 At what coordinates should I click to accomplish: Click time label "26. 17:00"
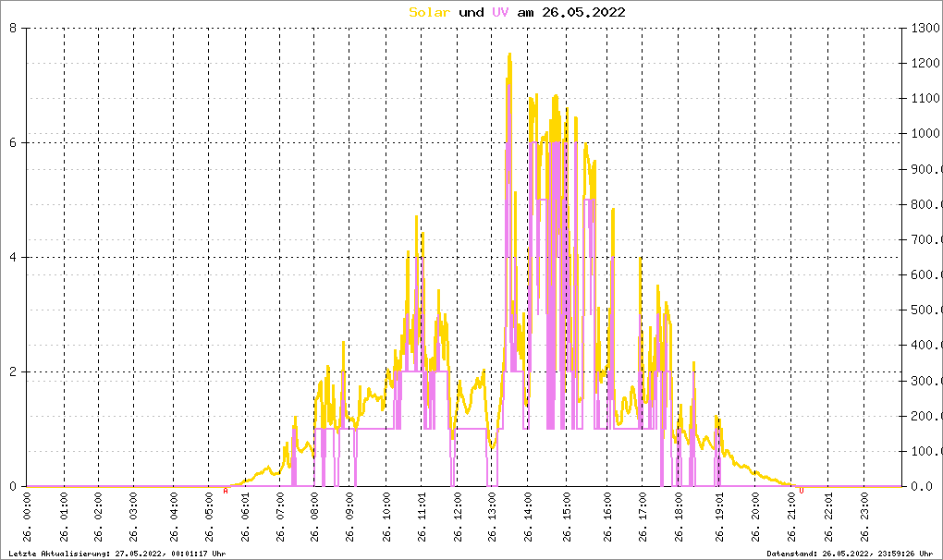(643, 517)
